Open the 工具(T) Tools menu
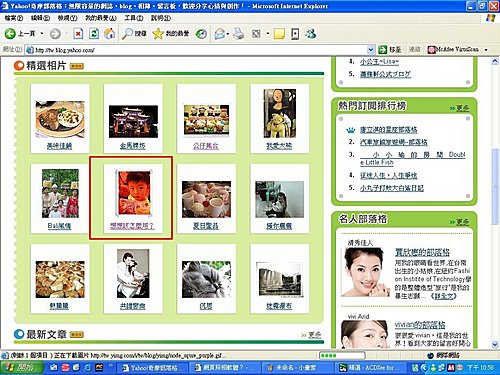Screen dimensions: 500x375 (x=134, y=18)
